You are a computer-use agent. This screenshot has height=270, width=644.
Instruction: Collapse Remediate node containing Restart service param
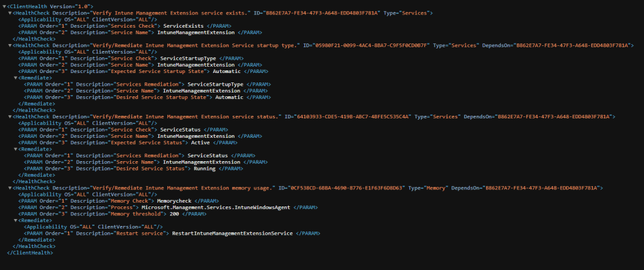16,220
